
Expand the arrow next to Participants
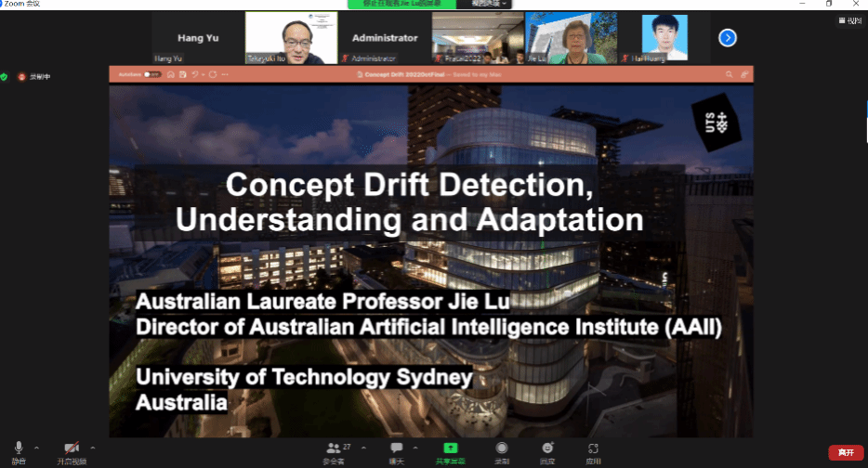pos(362,448)
